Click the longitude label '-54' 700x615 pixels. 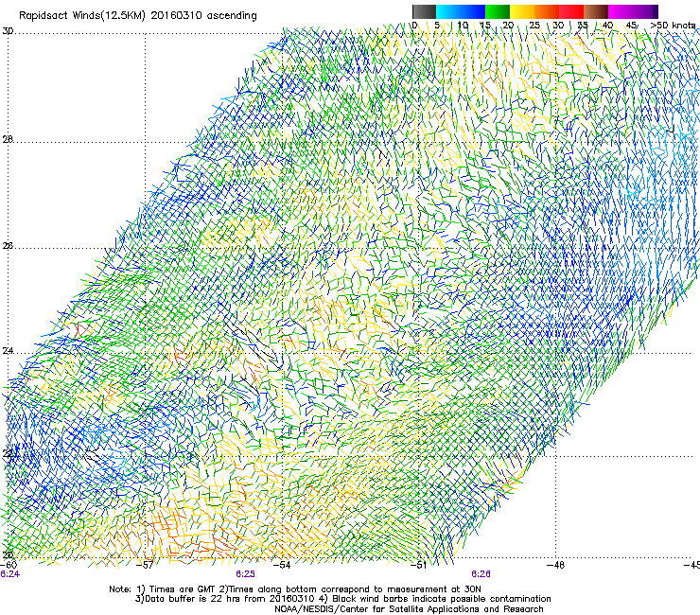[282, 565]
